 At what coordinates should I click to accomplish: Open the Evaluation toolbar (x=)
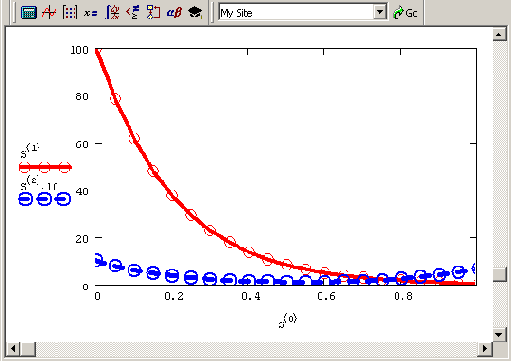(90, 13)
